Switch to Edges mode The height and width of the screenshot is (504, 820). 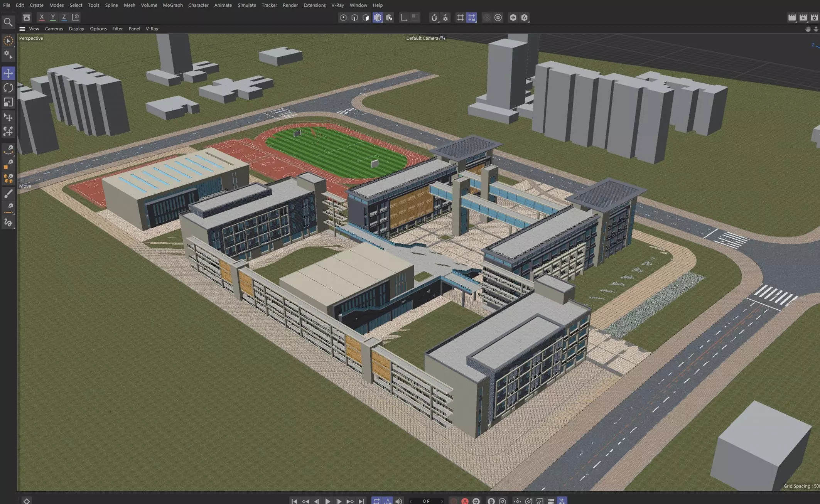pyautogui.click(x=354, y=18)
